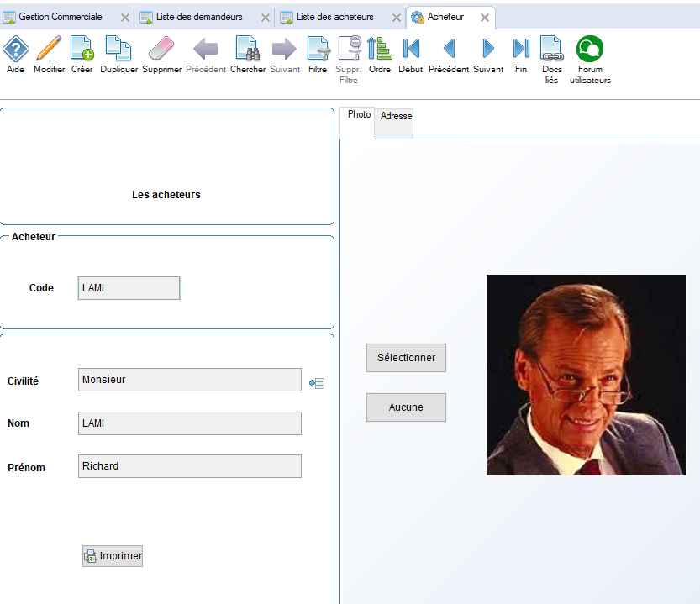Screen dimensions: 700x604
Task: Open the Aide help icon
Action: 16,49
